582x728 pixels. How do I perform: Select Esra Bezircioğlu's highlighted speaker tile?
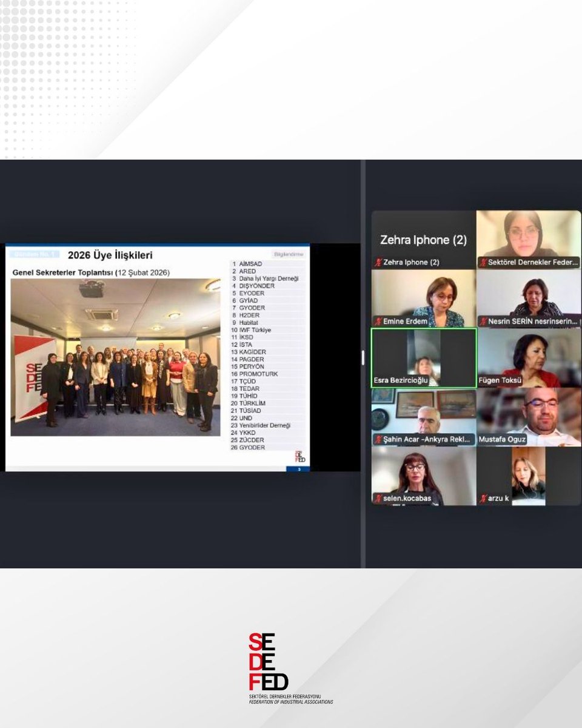point(424,358)
